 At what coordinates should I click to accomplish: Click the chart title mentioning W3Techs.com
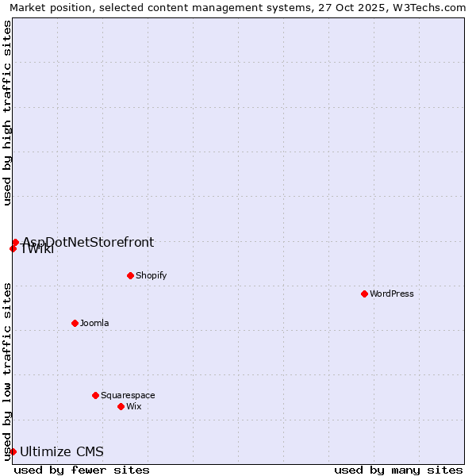click(238, 8)
